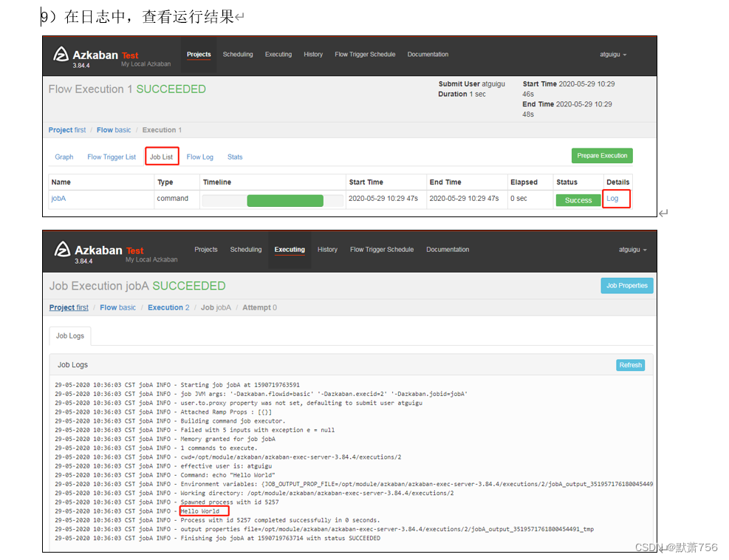Select Executing in the bottom navbar
Image resolution: width=729 pixels, height=560 pixels.
pos(290,250)
